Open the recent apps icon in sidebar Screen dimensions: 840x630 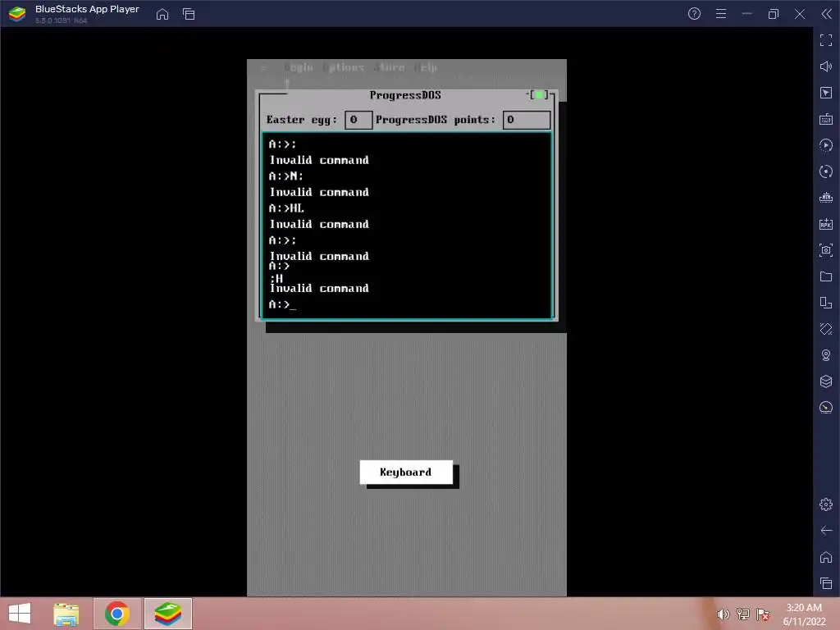(825, 583)
